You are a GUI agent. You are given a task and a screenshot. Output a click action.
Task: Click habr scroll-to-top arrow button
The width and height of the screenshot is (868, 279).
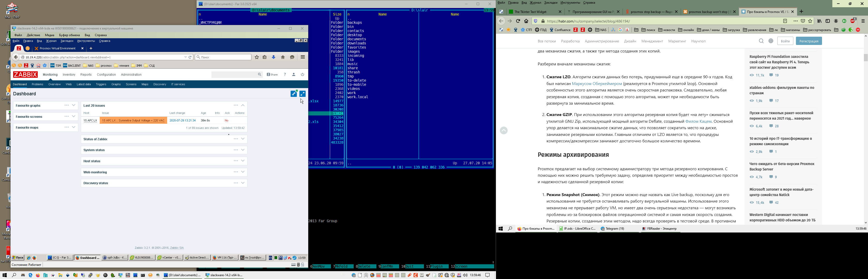pyautogui.click(x=504, y=131)
